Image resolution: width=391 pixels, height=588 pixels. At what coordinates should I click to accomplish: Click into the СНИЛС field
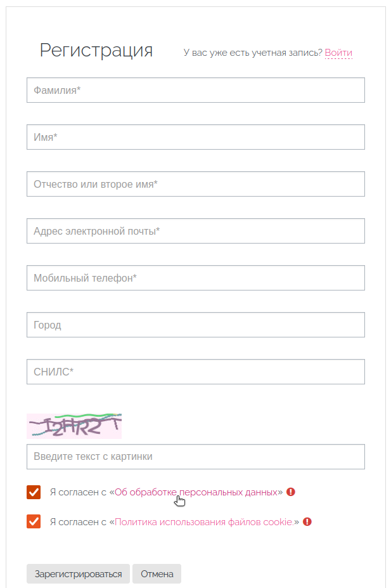(x=195, y=372)
